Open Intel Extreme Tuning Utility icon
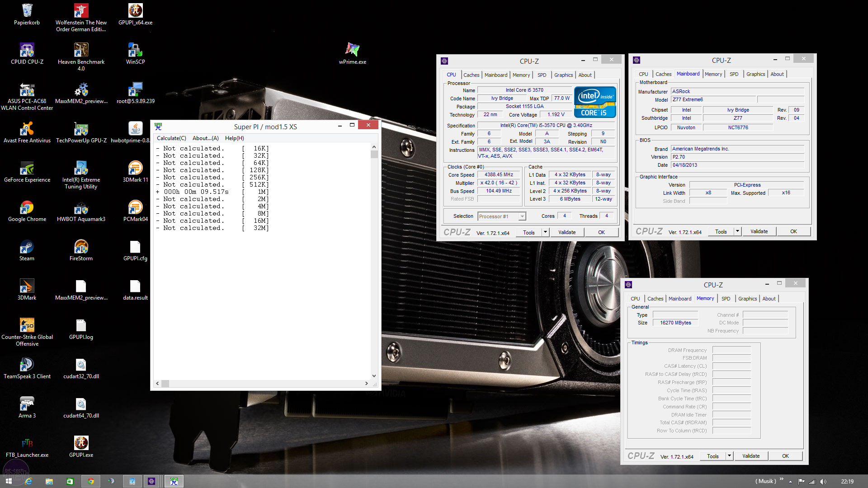Viewport: 868px width, 488px height. 81,175
